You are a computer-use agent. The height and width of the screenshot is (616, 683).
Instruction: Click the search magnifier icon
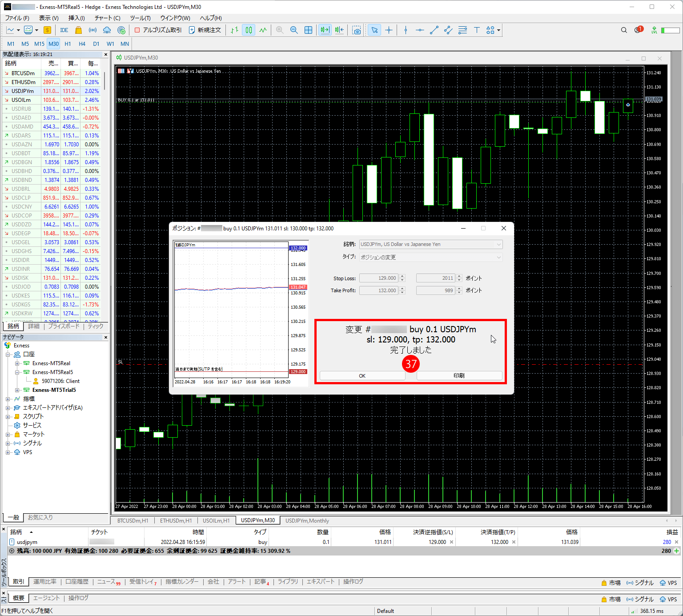pos(624,30)
